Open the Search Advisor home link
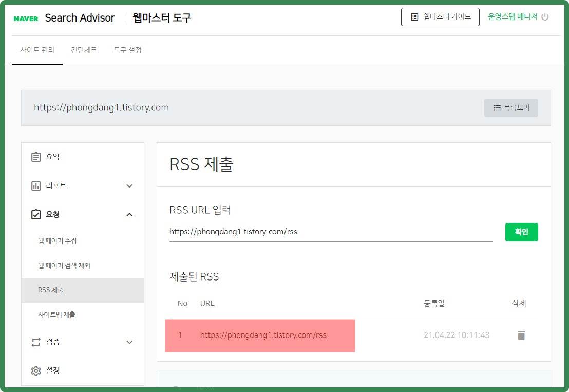The width and height of the screenshot is (569, 392). click(x=80, y=18)
